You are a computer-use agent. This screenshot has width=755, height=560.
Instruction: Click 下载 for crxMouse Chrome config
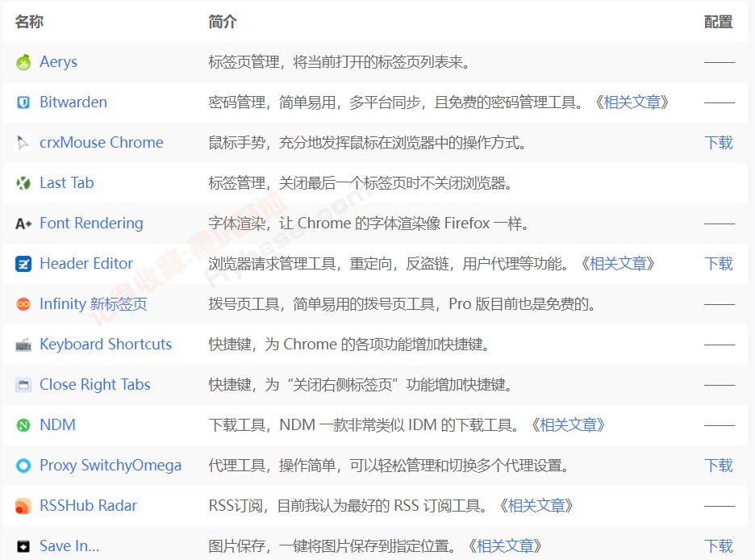[719, 143]
